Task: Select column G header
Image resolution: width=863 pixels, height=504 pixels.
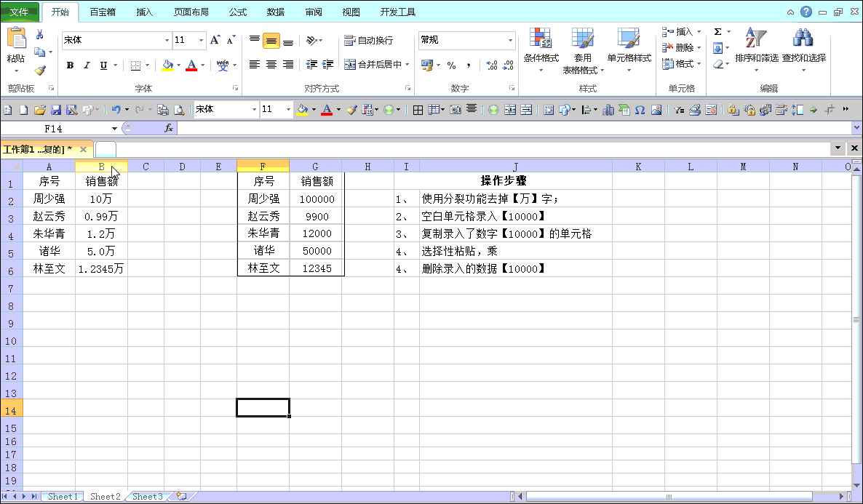Action: click(x=315, y=166)
